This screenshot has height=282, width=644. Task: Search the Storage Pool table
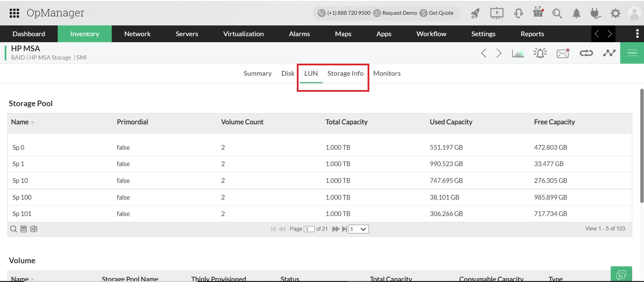13,229
